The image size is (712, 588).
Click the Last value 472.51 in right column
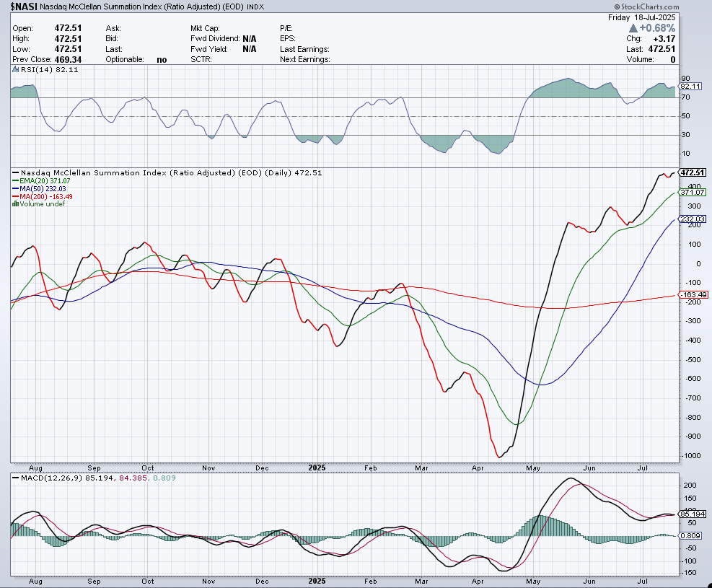pyautogui.click(x=662, y=49)
